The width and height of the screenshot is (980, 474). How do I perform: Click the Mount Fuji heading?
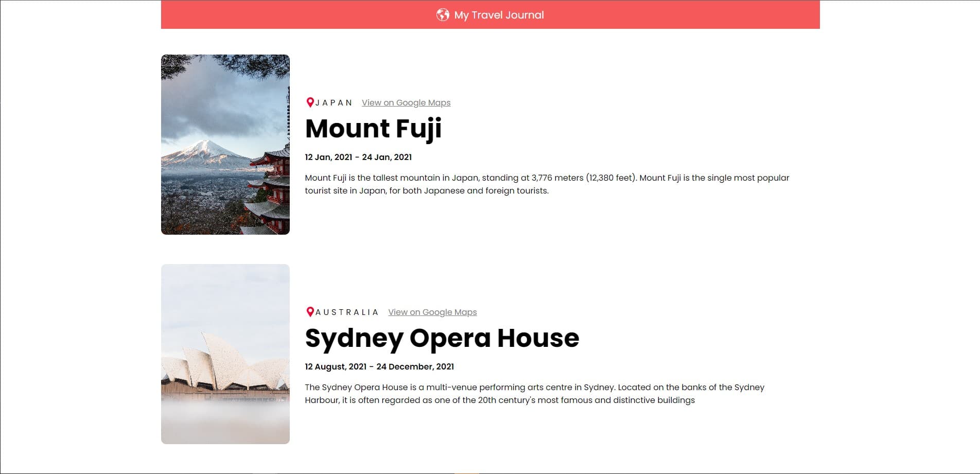click(374, 129)
